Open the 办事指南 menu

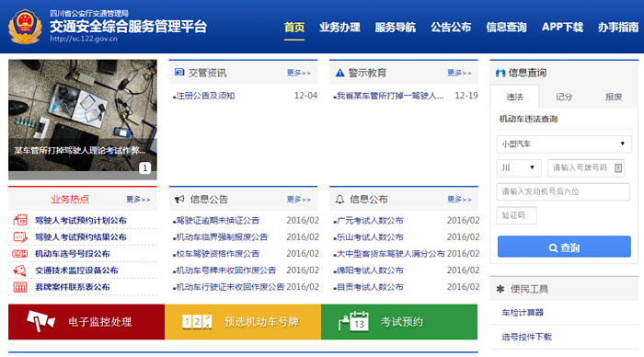pos(618,27)
